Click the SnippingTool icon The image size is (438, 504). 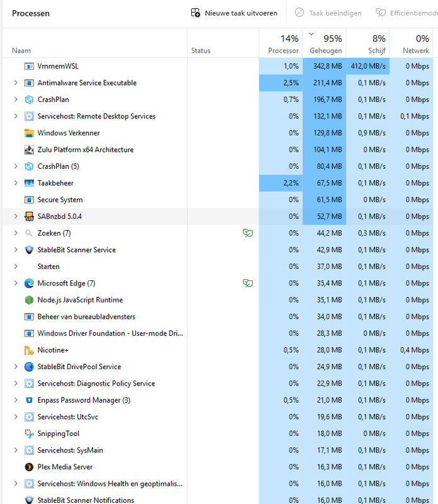[29, 433]
